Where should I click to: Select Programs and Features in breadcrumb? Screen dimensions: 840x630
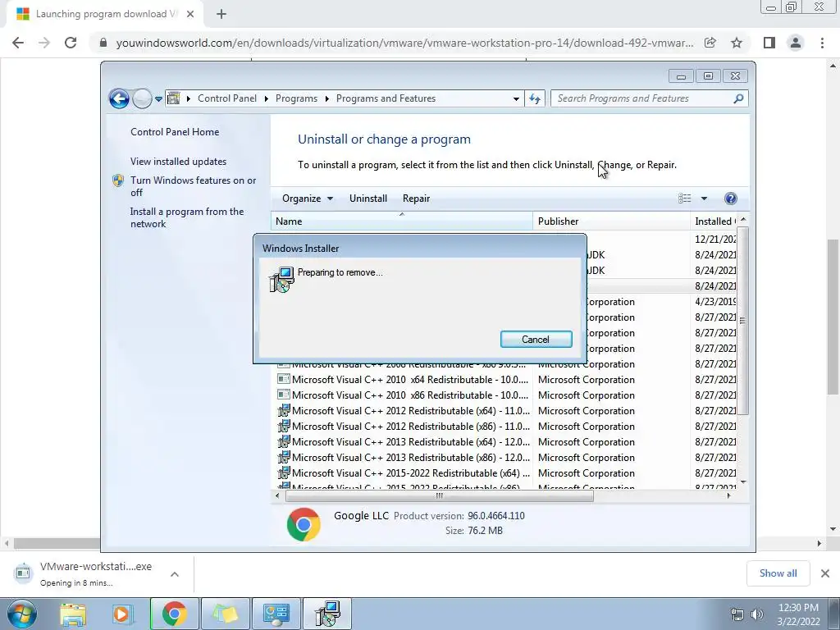pos(386,98)
